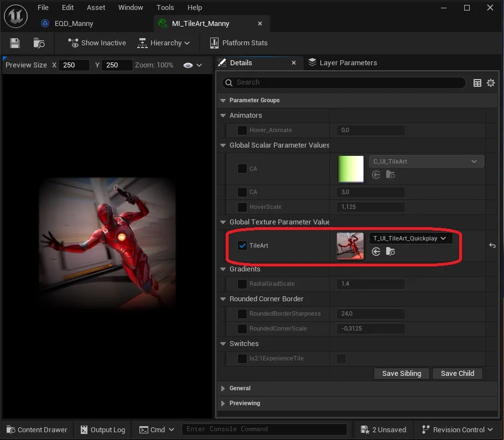504x440 pixels.
Task: Open the Asset menu
Action: click(x=96, y=7)
